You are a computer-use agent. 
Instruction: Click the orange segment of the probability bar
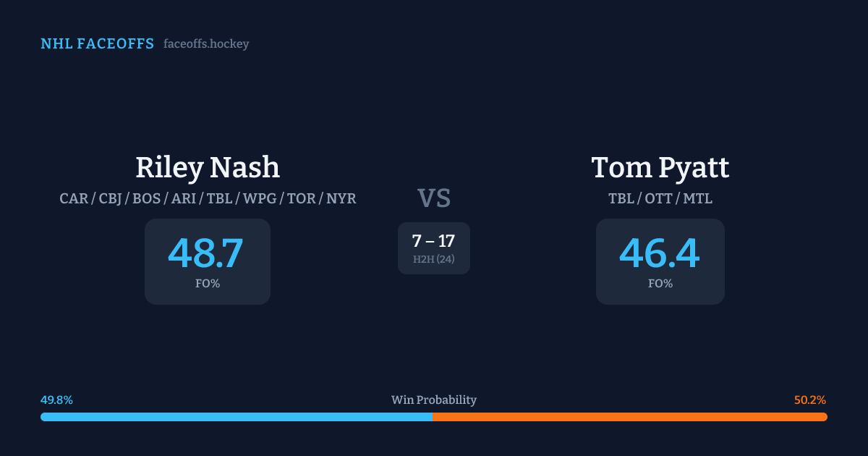click(629, 417)
